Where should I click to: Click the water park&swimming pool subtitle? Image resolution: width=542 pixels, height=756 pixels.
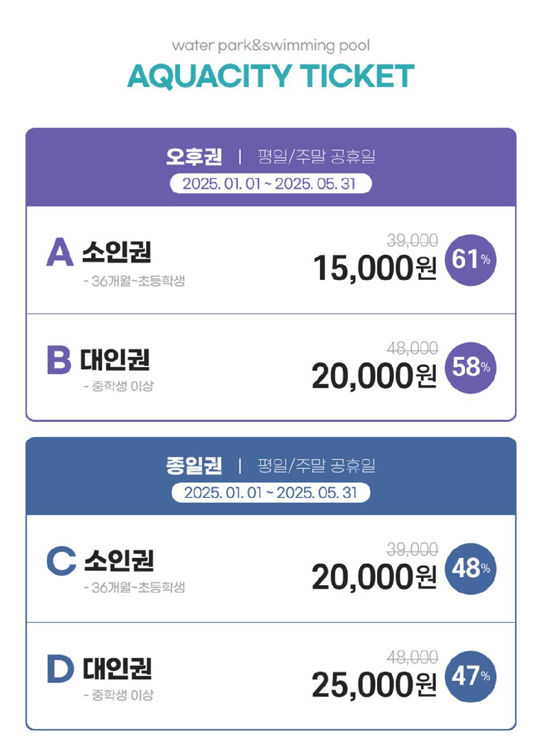click(x=271, y=45)
